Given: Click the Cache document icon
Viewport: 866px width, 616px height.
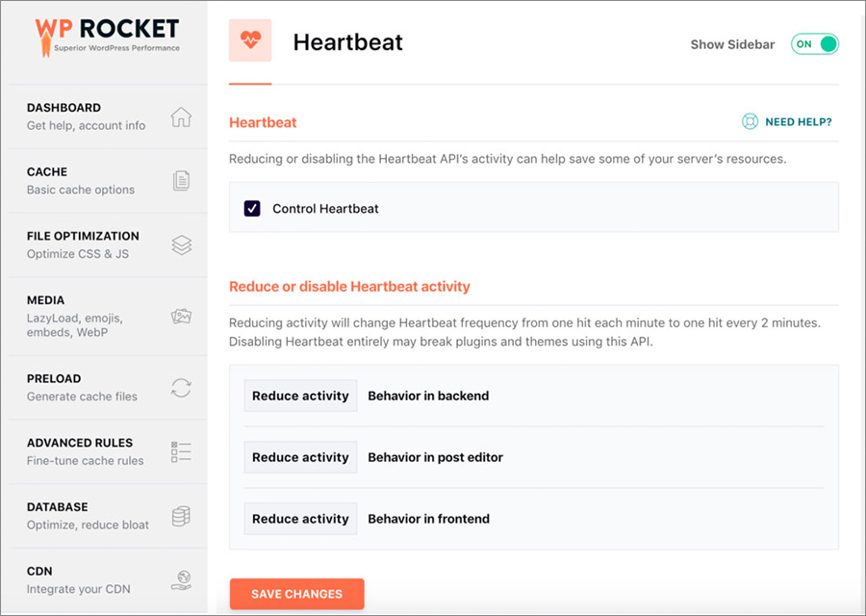Looking at the screenshot, I should coord(181,181).
